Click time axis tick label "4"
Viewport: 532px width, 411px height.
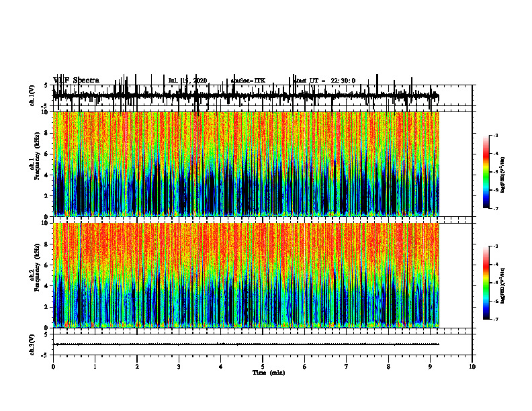pos(221,367)
